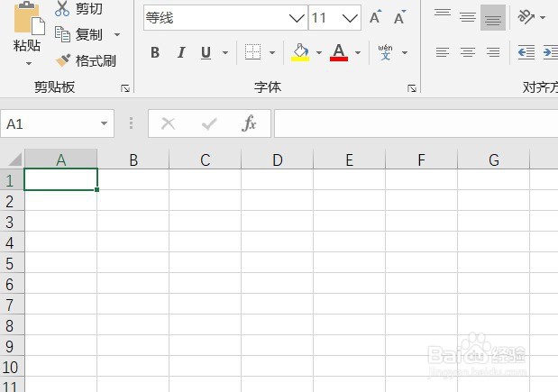Image resolution: width=558 pixels, height=392 pixels.
Task: Click the Decrease Indent icon
Action: pos(526,52)
